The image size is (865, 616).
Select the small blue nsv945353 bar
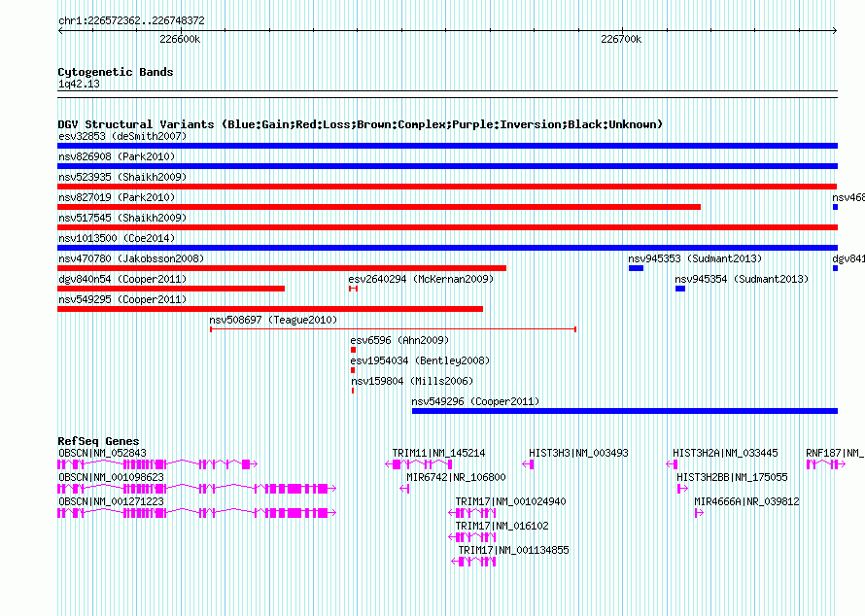(x=636, y=268)
